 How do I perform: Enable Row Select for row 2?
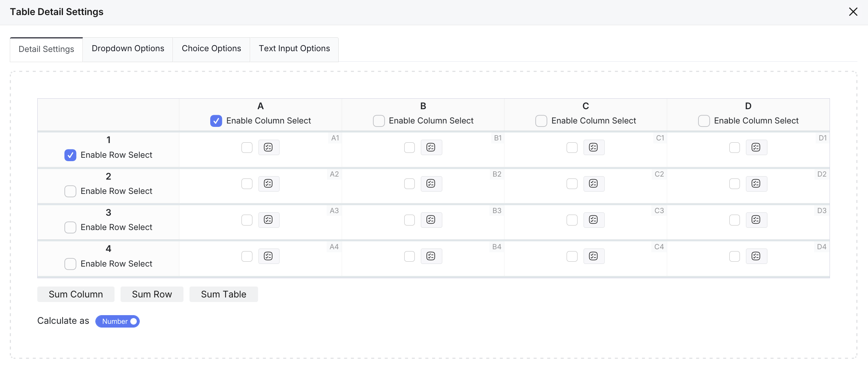click(x=70, y=191)
